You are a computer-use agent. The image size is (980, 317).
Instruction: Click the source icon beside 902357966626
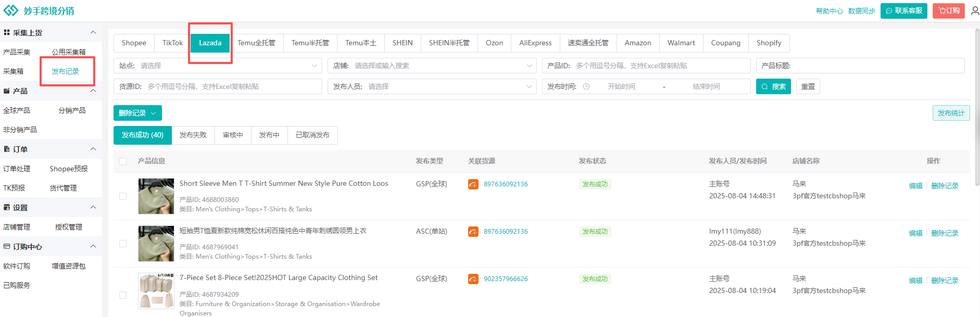[473, 279]
